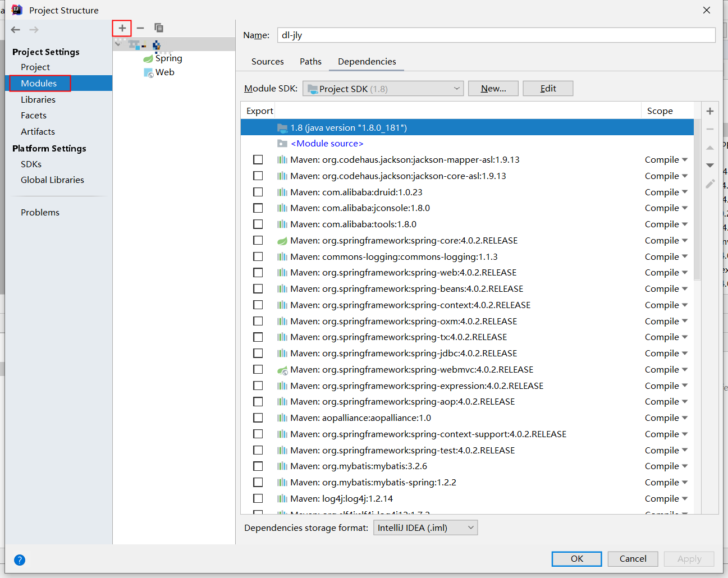Go forward with the right arrow icon
728x578 pixels.
click(34, 30)
